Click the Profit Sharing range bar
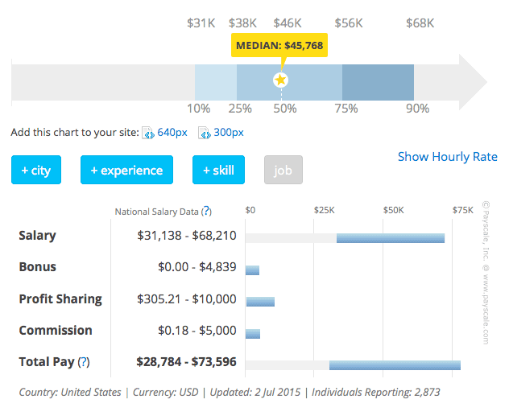Image resolution: width=509 pixels, height=420 pixels. (260, 302)
